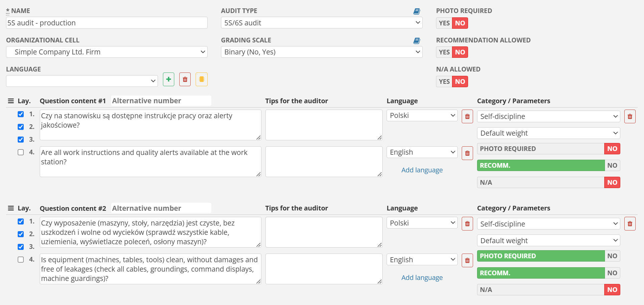
Task: Click Alternative number field for question #2
Action: pyautogui.click(x=161, y=208)
